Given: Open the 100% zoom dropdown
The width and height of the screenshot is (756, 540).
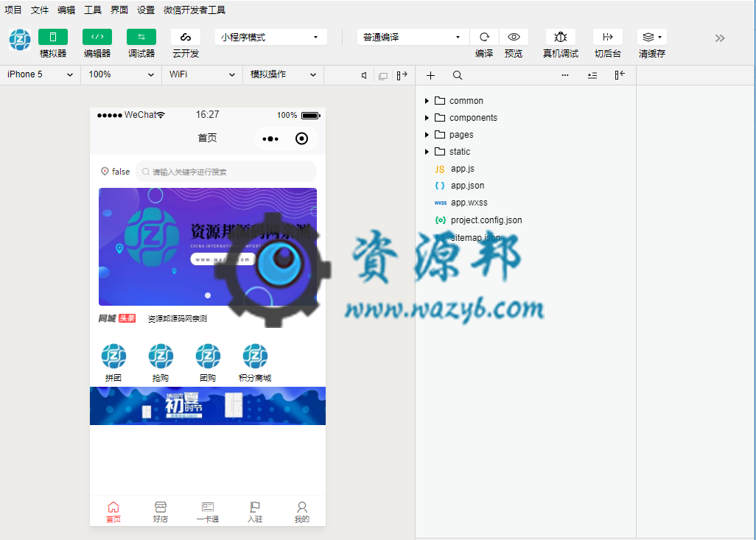Looking at the screenshot, I should tap(121, 74).
